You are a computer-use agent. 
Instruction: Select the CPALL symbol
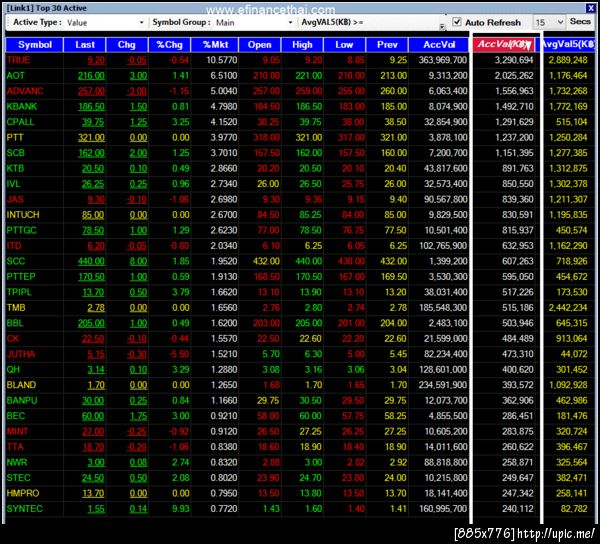[x=20, y=122]
